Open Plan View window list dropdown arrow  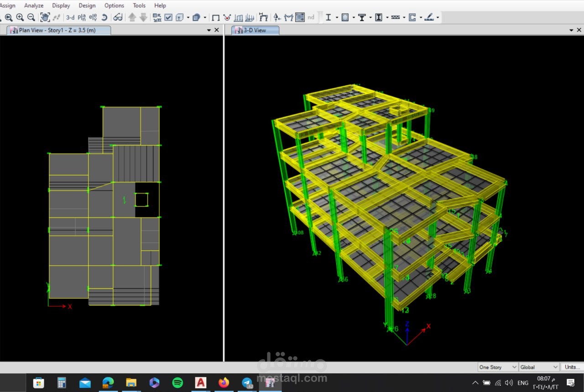point(209,30)
